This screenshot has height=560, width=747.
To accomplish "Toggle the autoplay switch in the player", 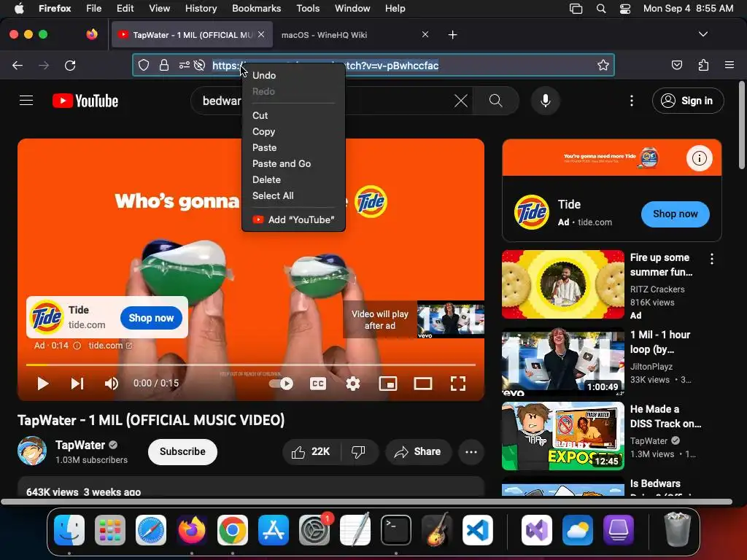I will click(281, 384).
